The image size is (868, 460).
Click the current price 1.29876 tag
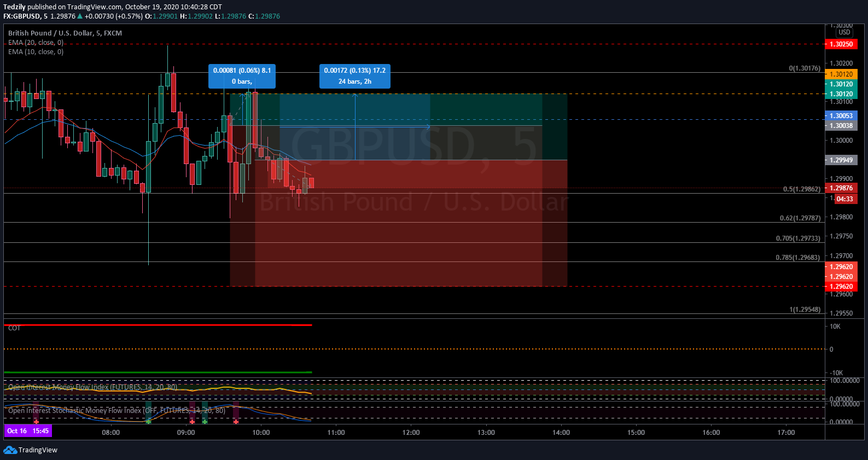coord(841,188)
